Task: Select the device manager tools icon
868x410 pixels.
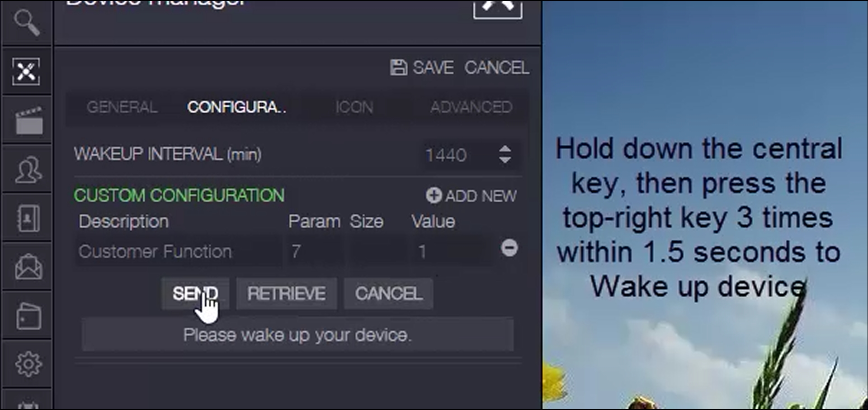Action: coord(26,71)
